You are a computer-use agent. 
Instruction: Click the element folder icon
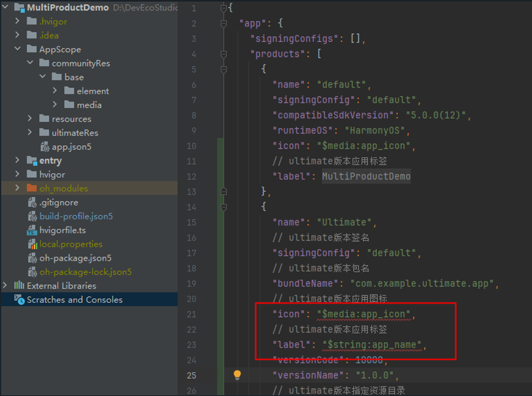coord(69,91)
